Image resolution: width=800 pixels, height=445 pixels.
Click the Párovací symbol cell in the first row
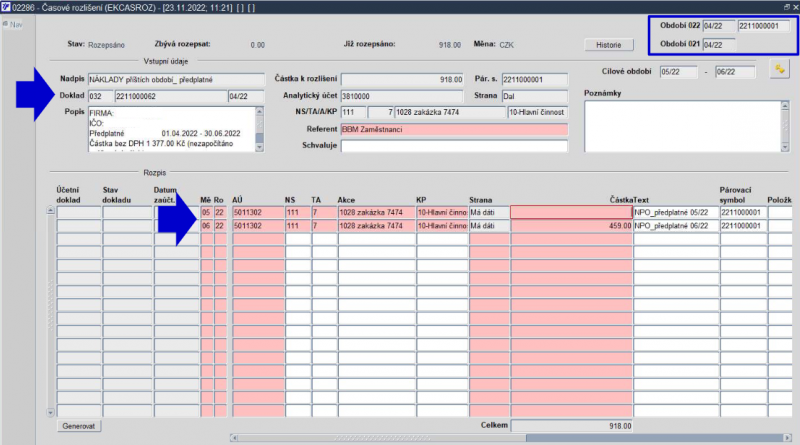[743, 212]
